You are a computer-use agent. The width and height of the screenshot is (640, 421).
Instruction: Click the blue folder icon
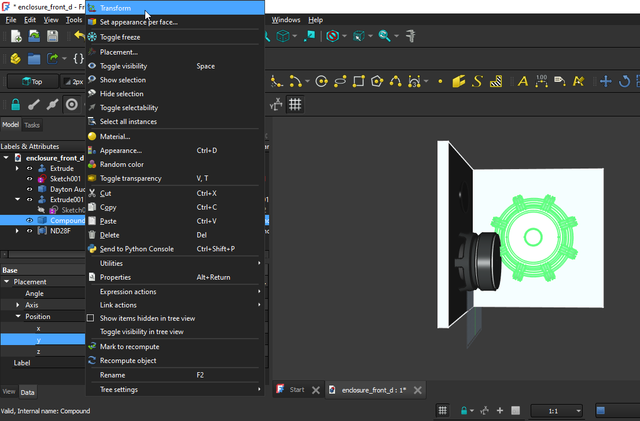(34, 59)
